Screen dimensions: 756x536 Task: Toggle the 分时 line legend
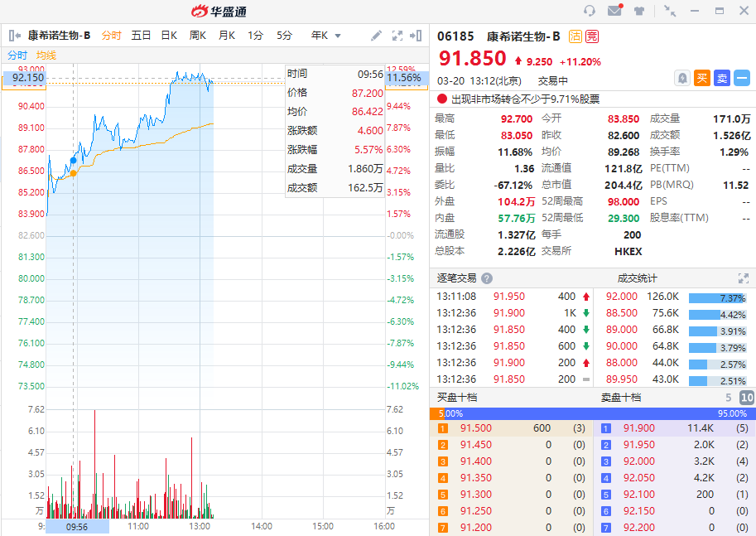pyautogui.click(x=17, y=55)
